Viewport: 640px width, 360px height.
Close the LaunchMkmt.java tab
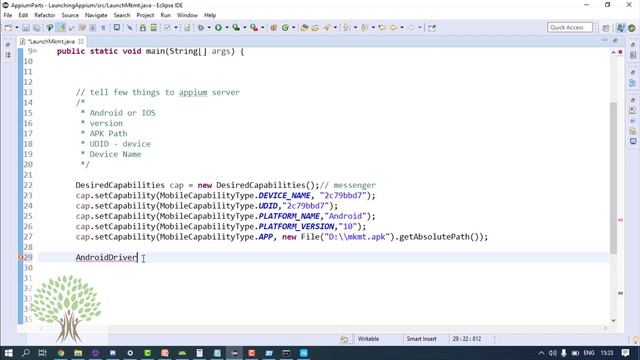coord(81,41)
